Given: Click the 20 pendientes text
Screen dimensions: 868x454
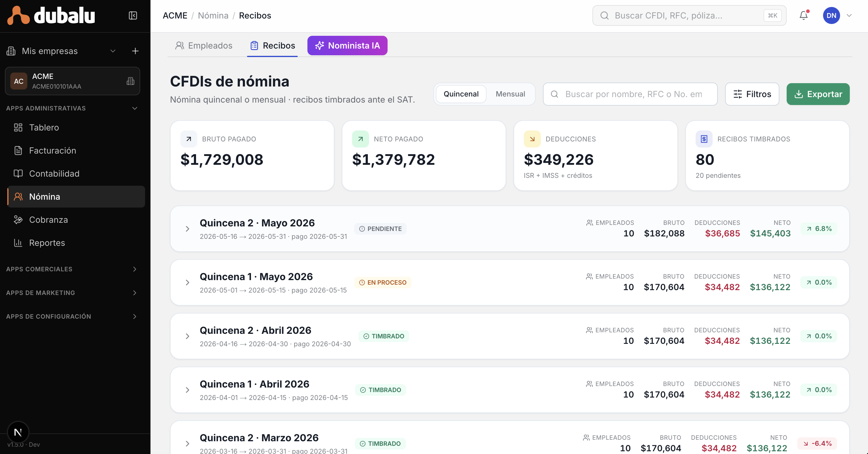Looking at the screenshot, I should coord(718,175).
